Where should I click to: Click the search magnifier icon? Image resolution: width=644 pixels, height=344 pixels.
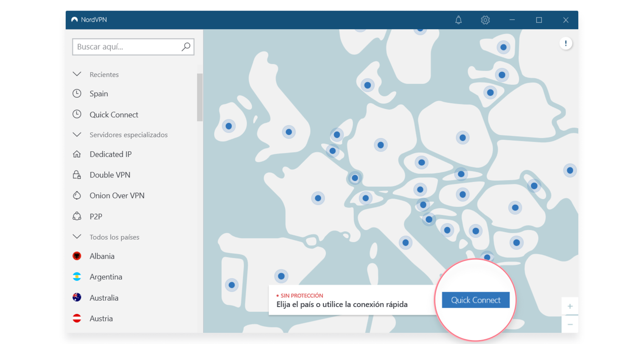[x=186, y=47]
